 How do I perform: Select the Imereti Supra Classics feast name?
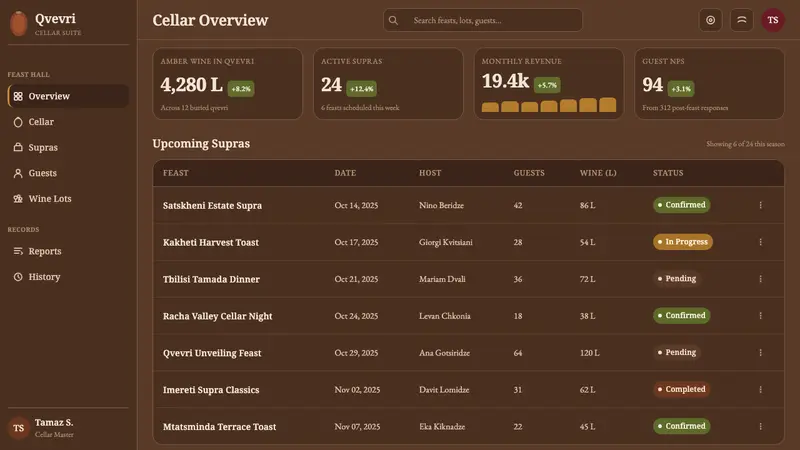coord(211,390)
